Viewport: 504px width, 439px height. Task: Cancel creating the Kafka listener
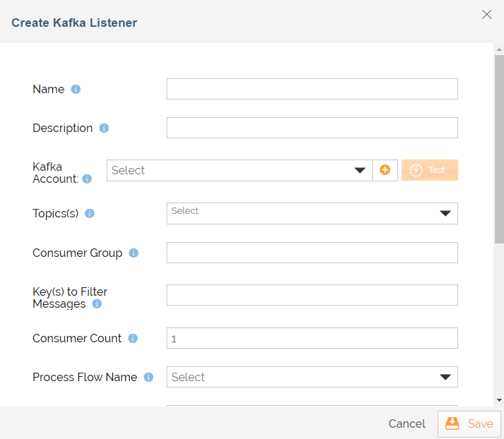tap(407, 424)
